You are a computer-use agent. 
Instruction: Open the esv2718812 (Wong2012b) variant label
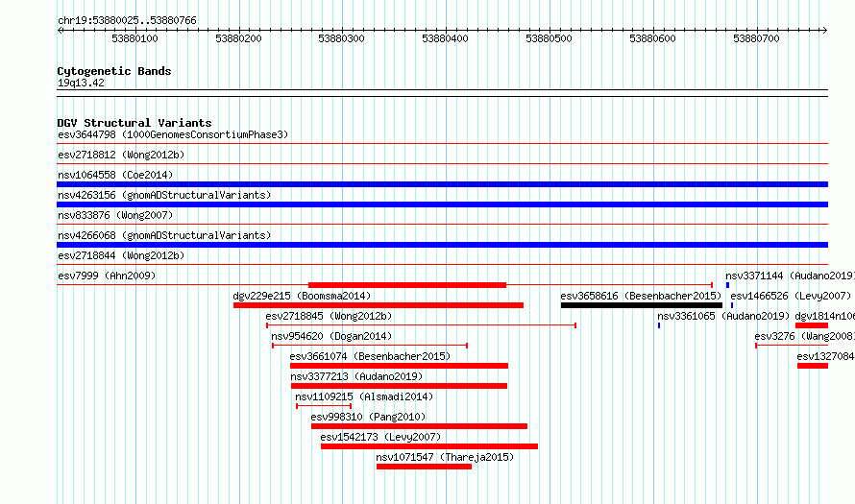coord(121,155)
